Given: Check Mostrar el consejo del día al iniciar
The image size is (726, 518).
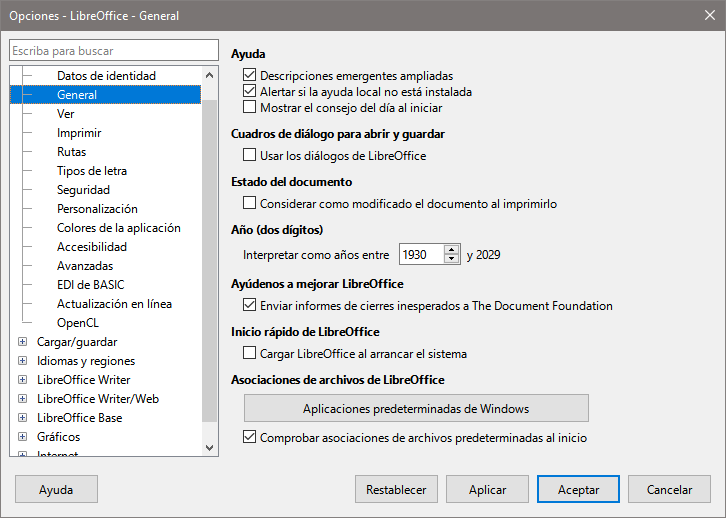Looking at the screenshot, I should pyautogui.click(x=250, y=107).
